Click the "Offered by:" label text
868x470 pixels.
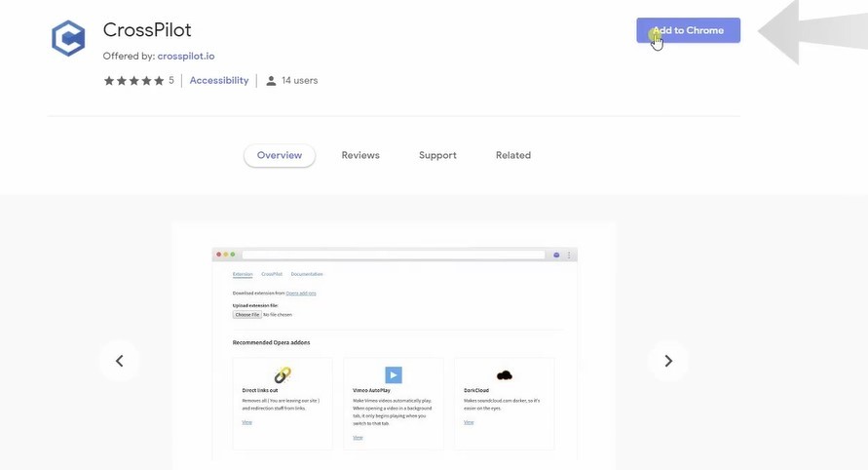pos(129,56)
